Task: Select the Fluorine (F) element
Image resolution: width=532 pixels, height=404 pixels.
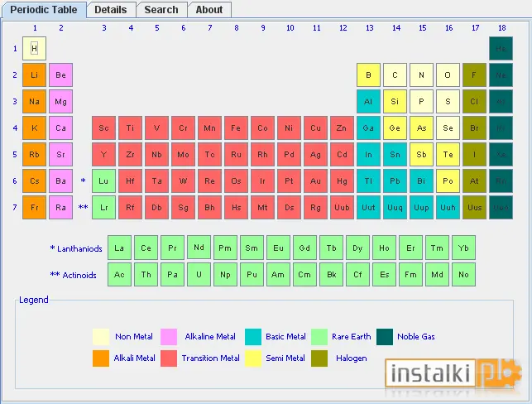Action: (474, 75)
